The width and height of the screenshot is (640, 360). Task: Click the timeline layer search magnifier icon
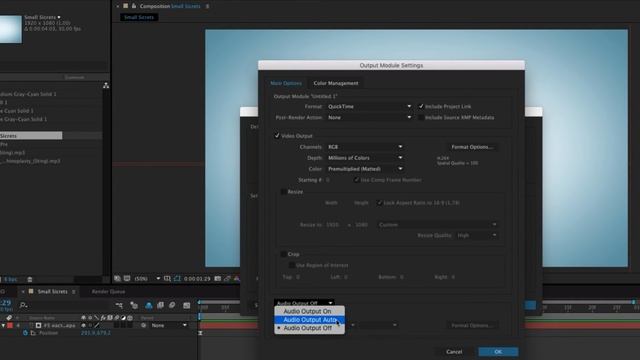click(23, 305)
